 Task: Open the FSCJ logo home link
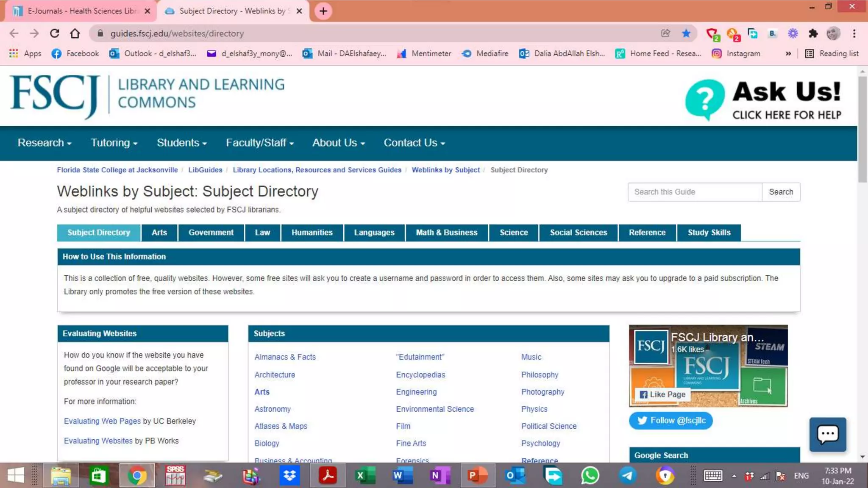pyautogui.click(x=55, y=95)
